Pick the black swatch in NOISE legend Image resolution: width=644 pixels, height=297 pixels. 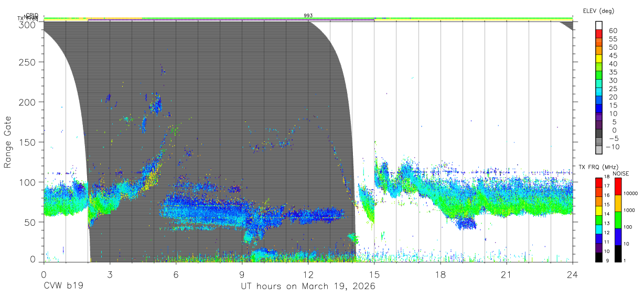tap(618, 254)
